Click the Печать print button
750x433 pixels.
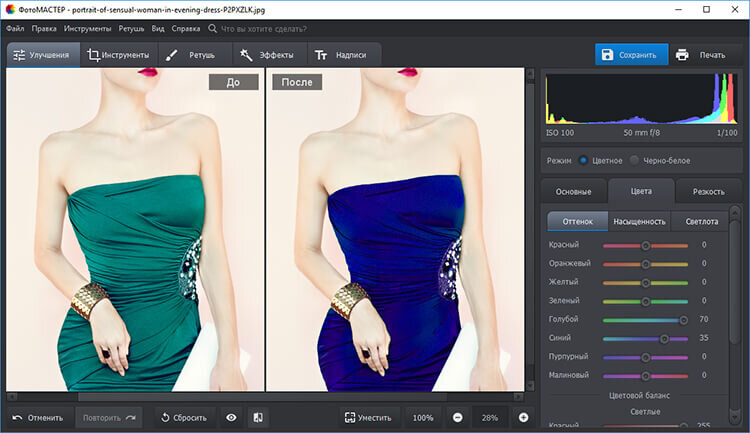pyautogui.click(x=702, y=55)
